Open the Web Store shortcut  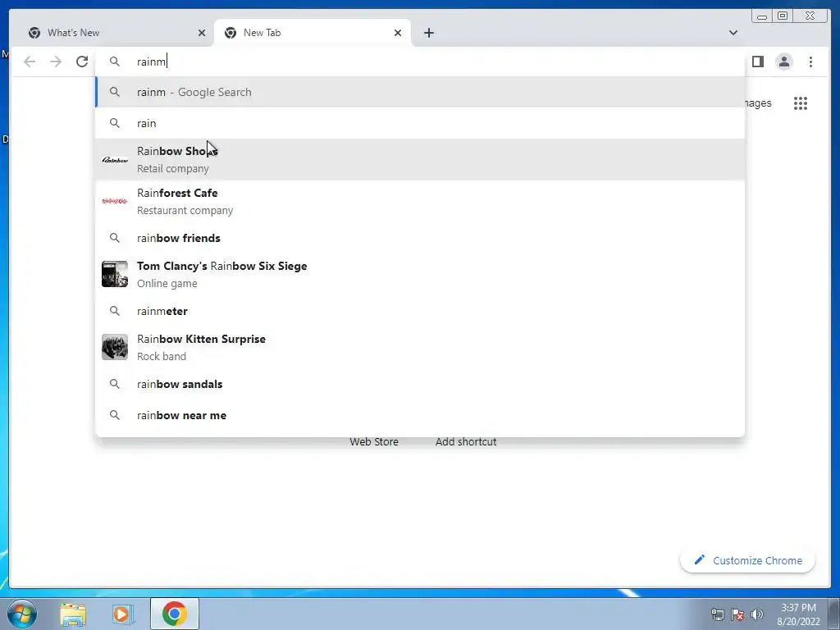[374, 442]
